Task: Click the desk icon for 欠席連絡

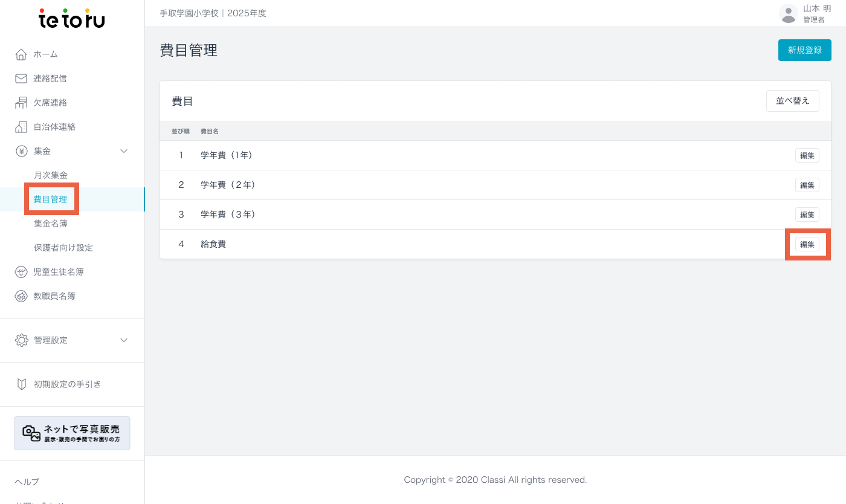Action: click(x=21, y=103)
